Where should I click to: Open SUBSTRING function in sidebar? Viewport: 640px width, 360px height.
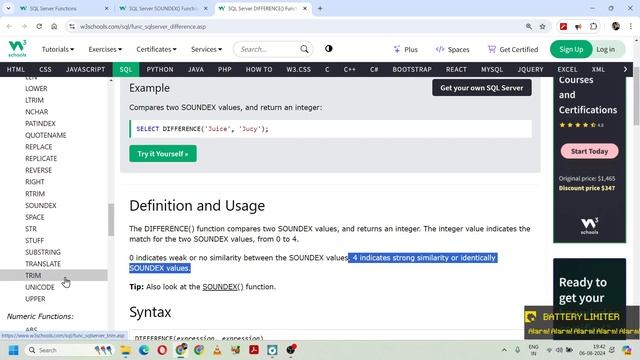tap(43, 252)
